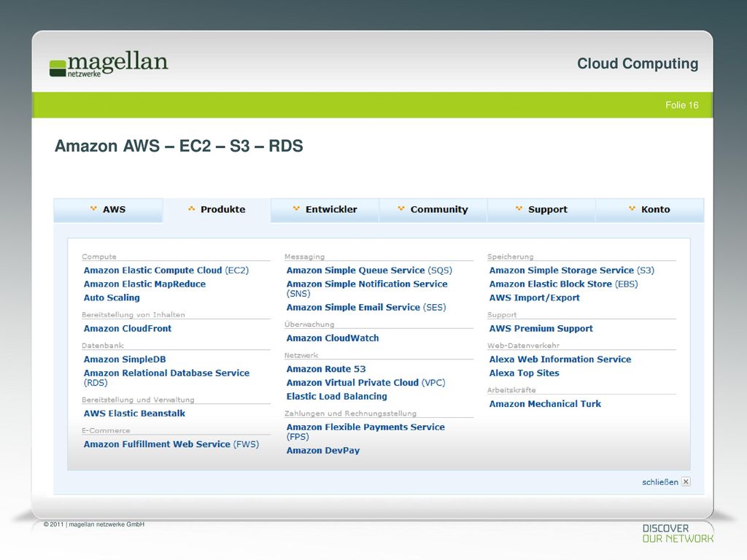The width and height of the screenshot is (747, 560).
Task: Open Amazon Flexible Payments Service (FPS)
Action: 365,432
